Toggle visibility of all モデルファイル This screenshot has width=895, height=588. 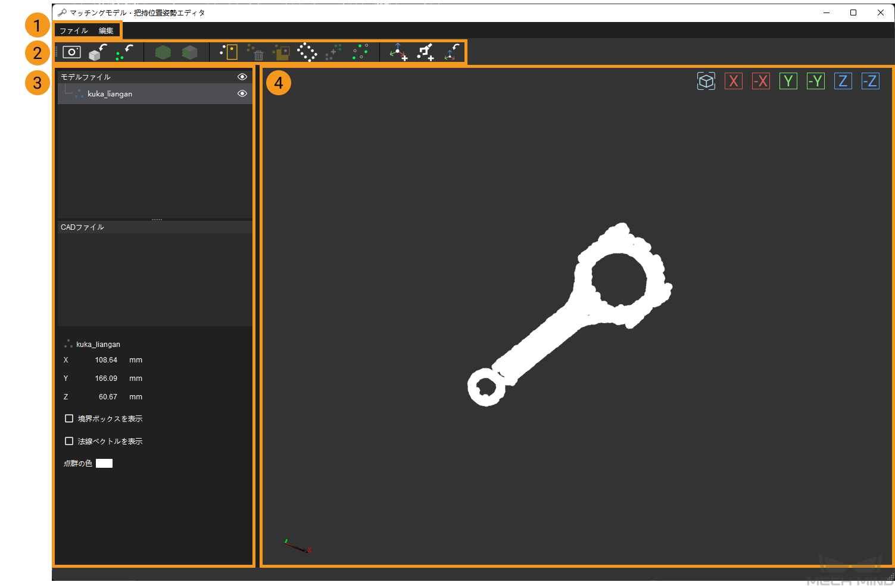(242, 77)
